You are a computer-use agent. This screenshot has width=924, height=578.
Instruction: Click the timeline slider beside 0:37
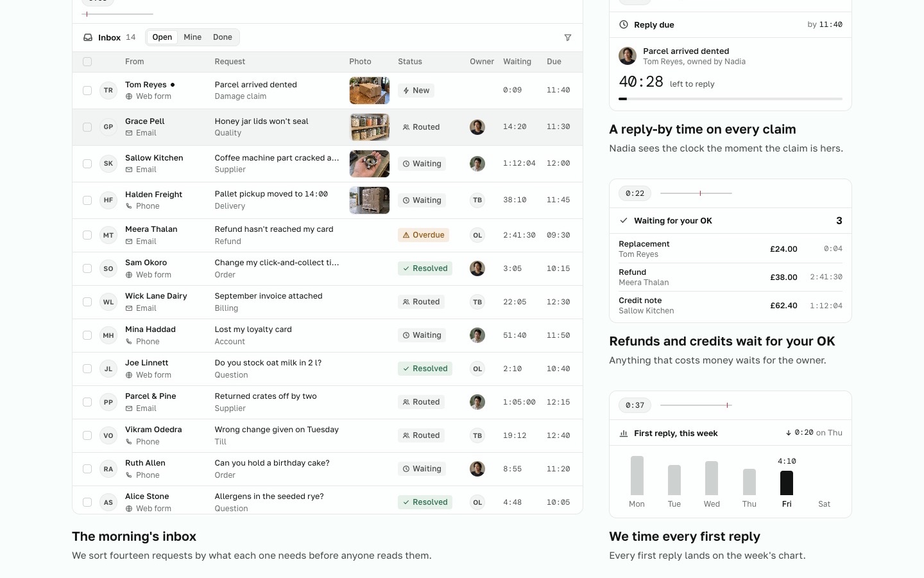pos(696,405)
